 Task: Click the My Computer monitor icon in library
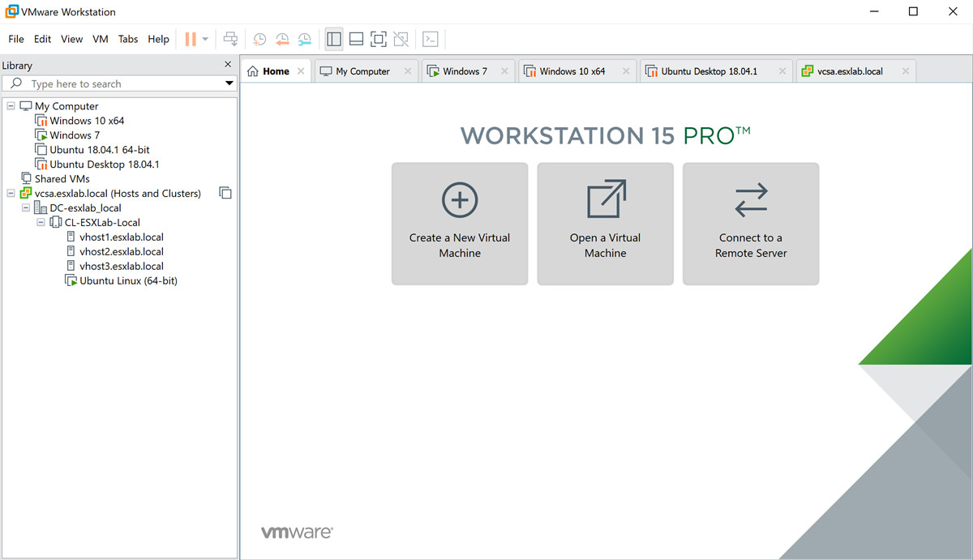pyautogui.click(x=26, y=106)
